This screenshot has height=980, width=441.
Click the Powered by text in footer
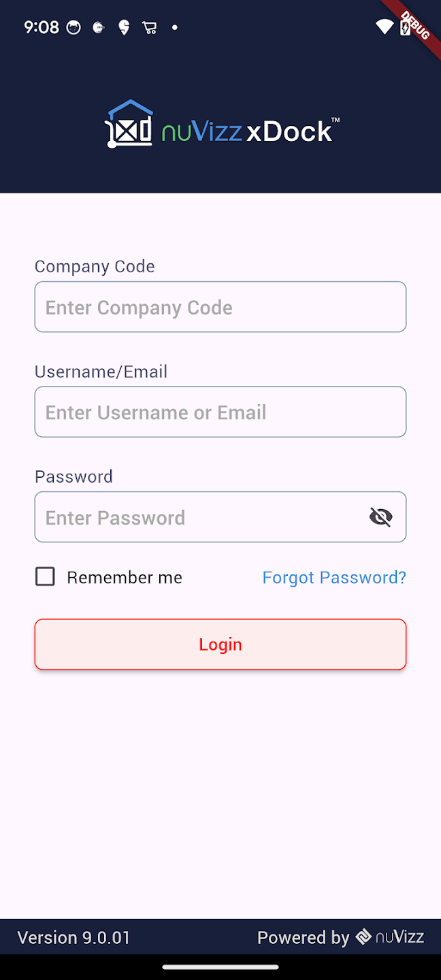pyautogui.click(x=303, y=937)
